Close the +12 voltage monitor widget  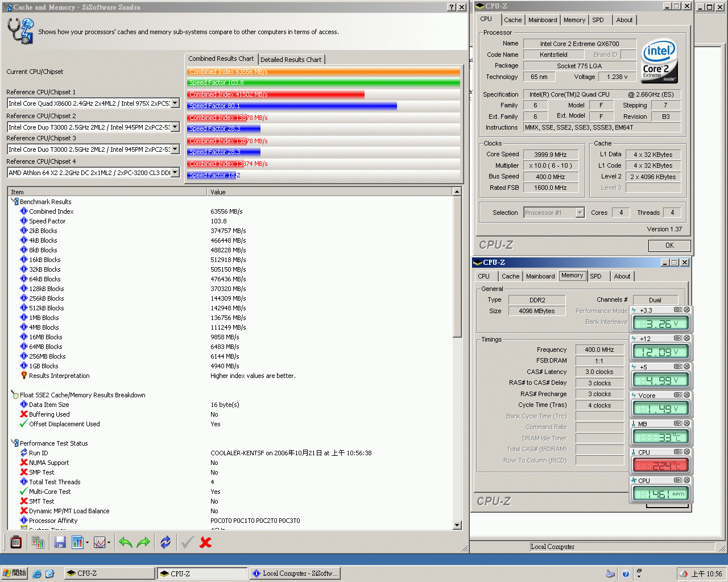[686, 338]
